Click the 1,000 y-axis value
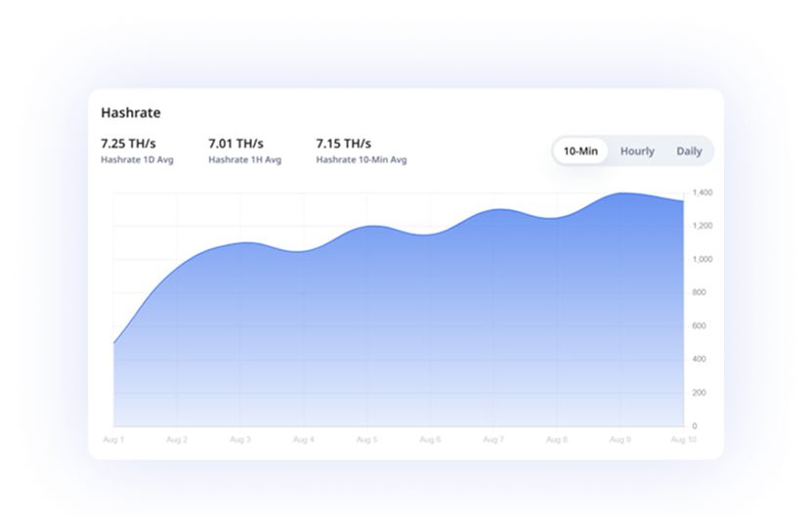The height and width of the screenshot is (516, 812). point(702,260)
